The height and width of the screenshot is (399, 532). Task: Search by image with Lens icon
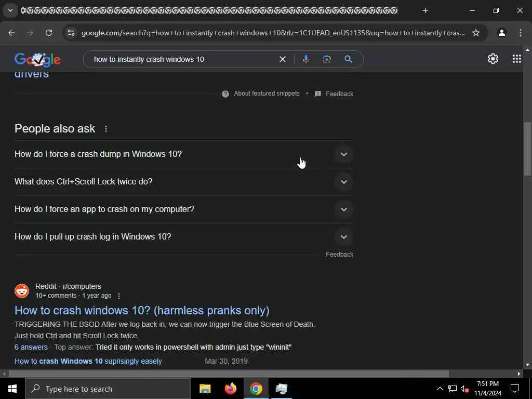(327, 59)
